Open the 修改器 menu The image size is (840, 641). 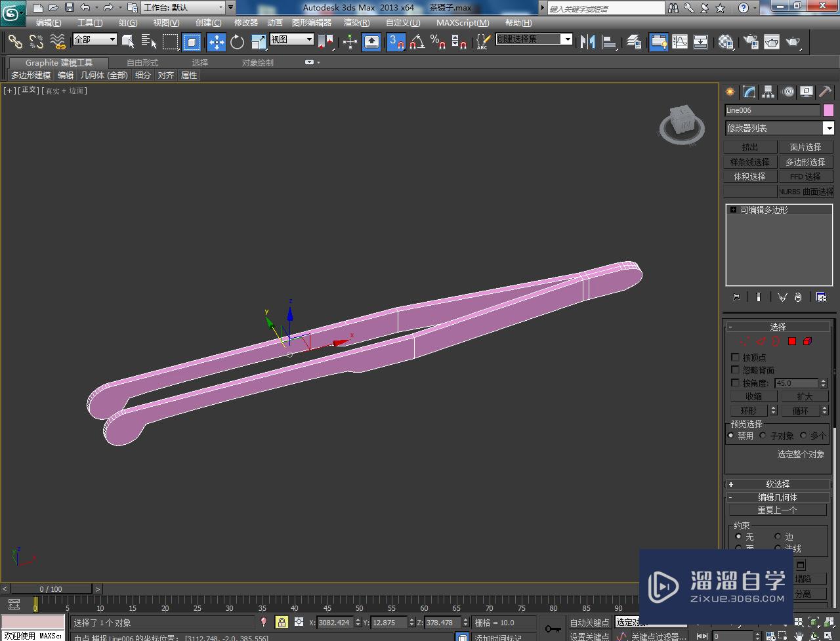pos(246,23)
